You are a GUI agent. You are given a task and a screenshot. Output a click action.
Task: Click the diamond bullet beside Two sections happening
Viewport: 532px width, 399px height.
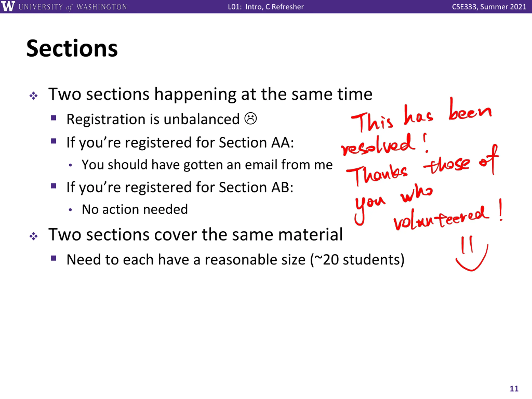(33, 96)
